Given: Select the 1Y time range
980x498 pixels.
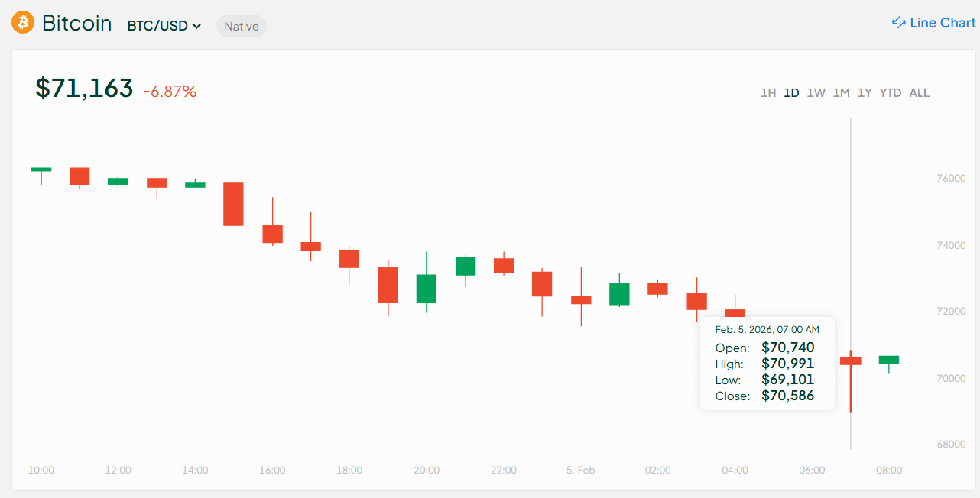Looking at the screenshot, I should [x=865, y=93].
